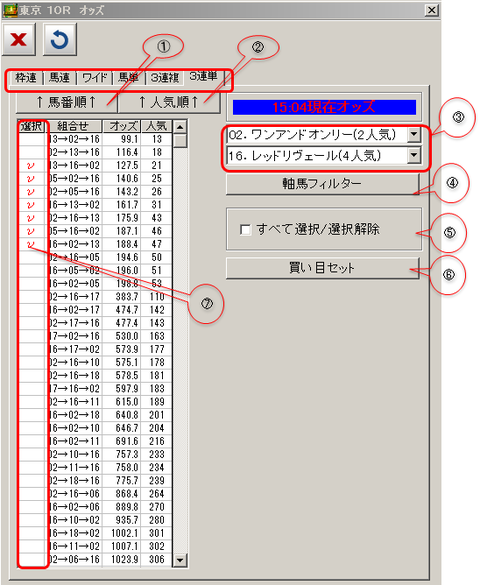
Task: Click the combination 02→16→10 row
Action: [75, 363]
